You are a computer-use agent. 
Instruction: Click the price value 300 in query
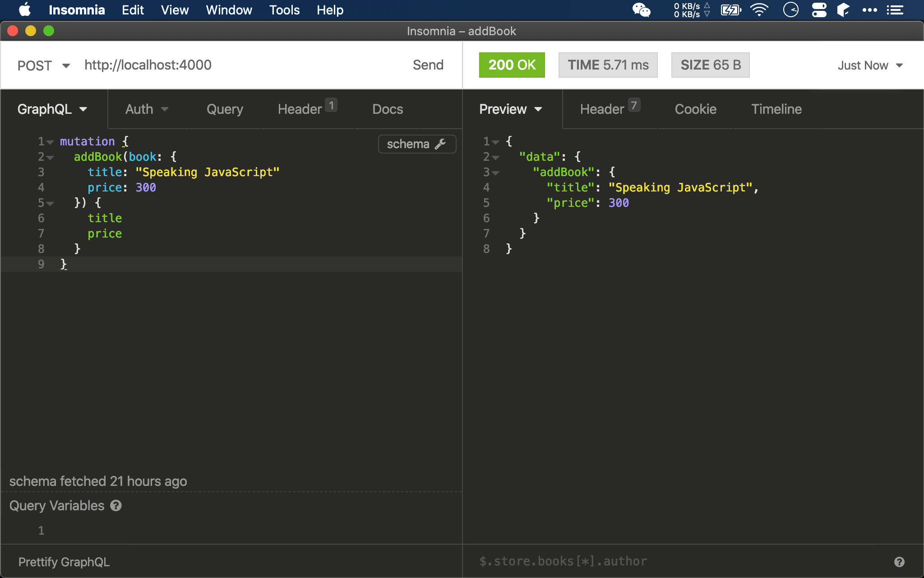tap(146, 188)
